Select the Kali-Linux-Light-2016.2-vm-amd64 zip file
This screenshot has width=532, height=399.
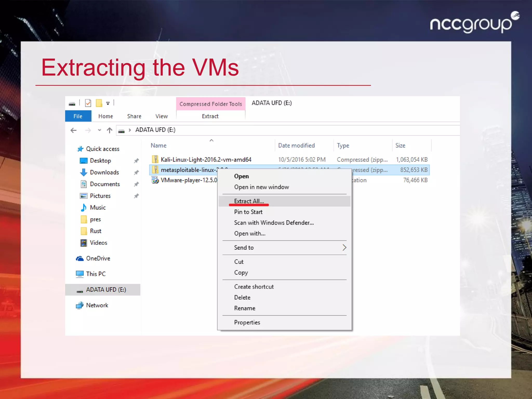click(206, 159)
